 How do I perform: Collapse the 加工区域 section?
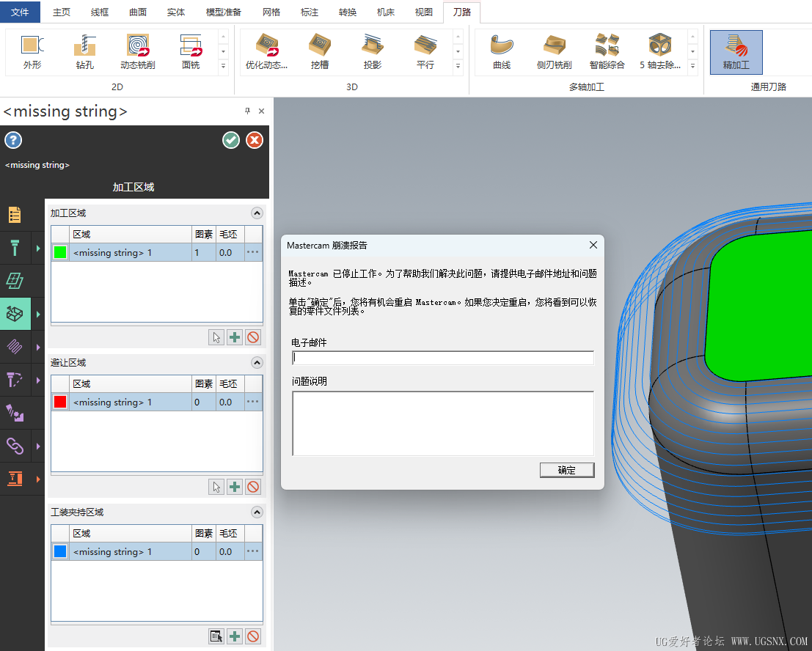click(257, 213)
